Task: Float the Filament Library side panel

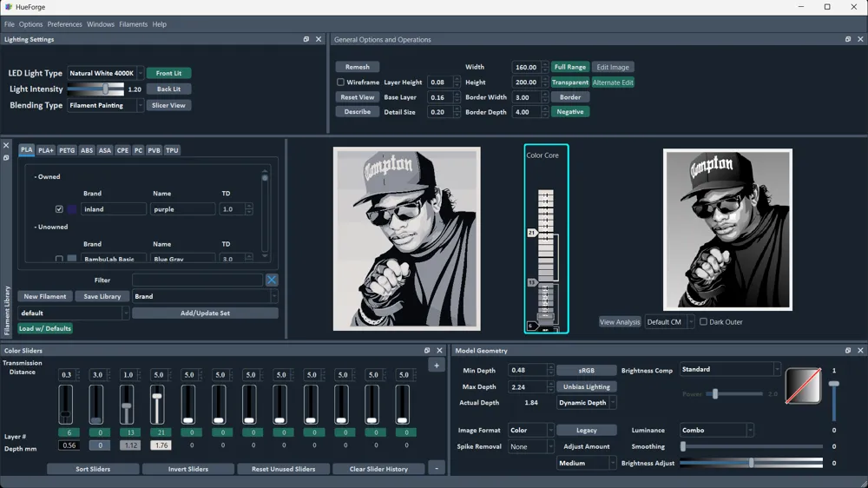Action: pos(6,158)
